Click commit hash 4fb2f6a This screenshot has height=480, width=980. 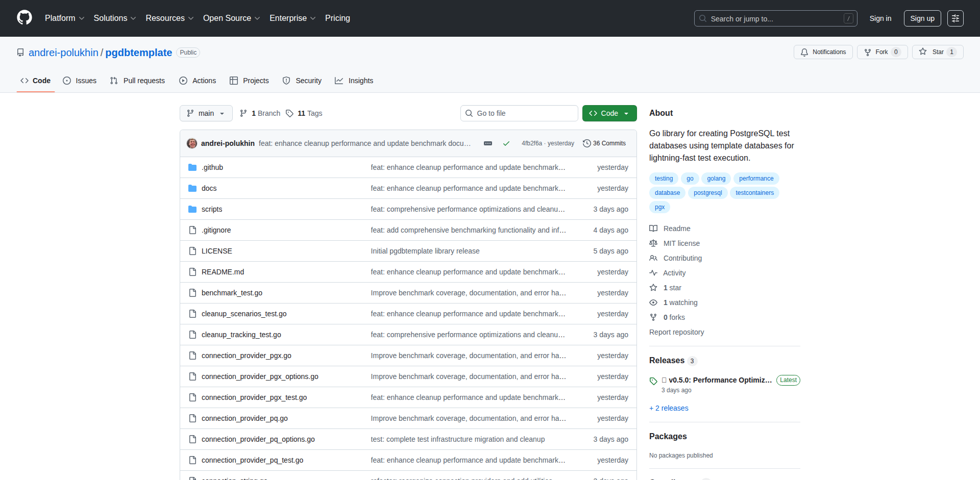pos(532,143)
